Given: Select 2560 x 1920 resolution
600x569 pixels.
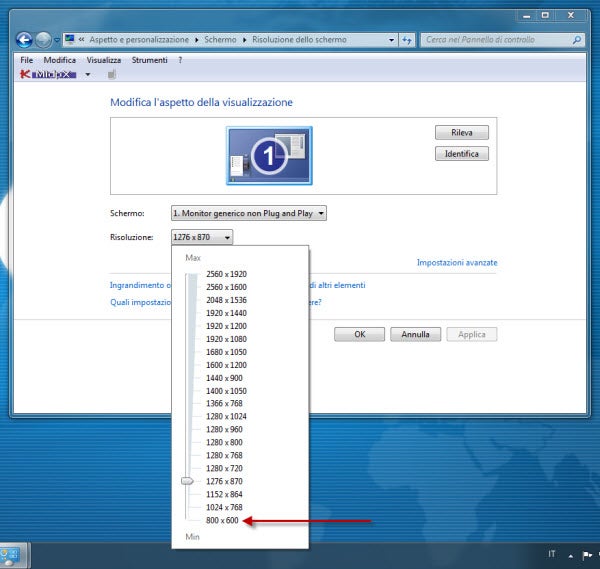Looking at the screenshot, I should (x=226, y=274).
